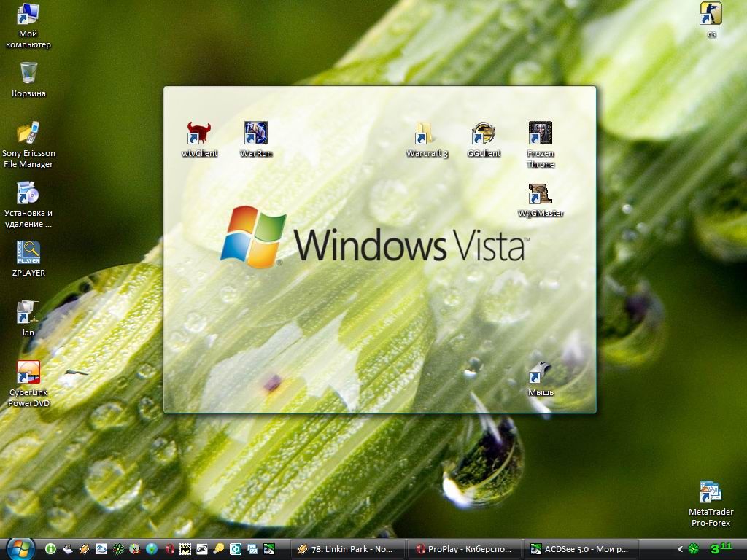747x560 pixels.
Task: Expand hidden system tray icons arrow
Action: [681, 549]
